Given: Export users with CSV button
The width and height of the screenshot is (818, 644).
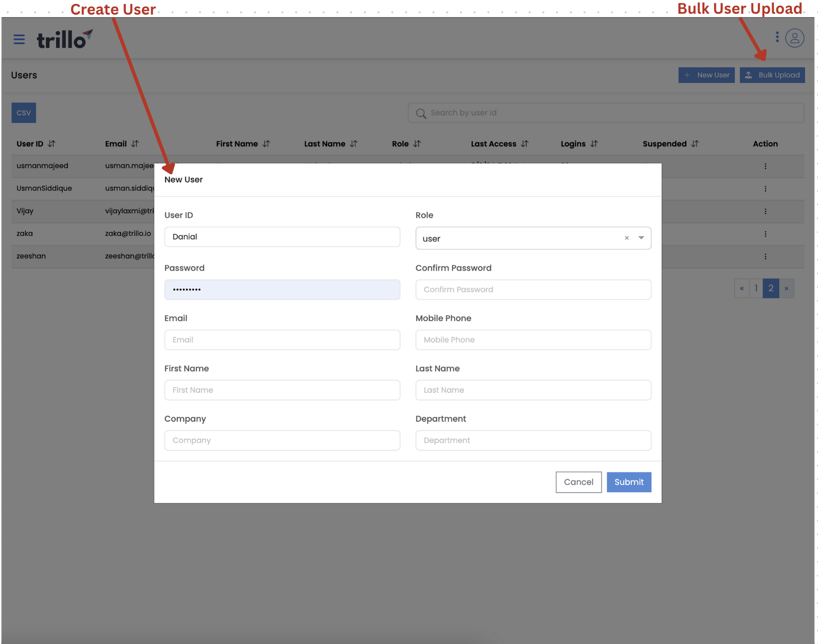Looking at the screenshot, I should point(24,113).
